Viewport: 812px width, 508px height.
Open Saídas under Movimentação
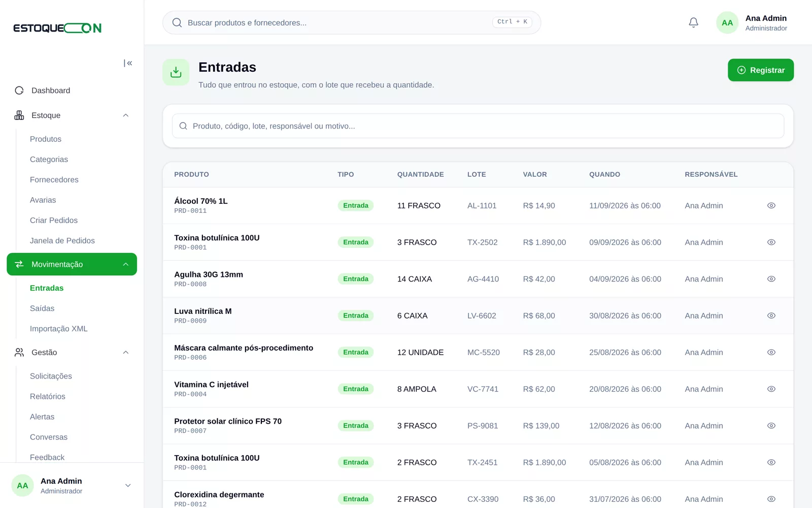(42, 308)
